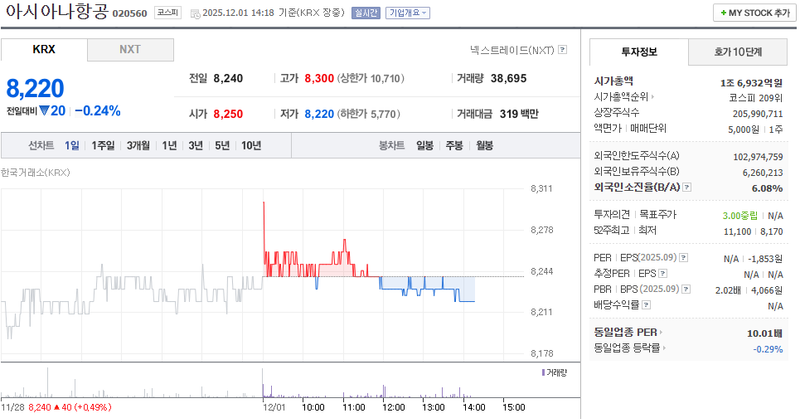Viewport: 800px width, 419px height.
Task: Click the 11/28 previous-day summary under chart
Action: coord(56,407)
